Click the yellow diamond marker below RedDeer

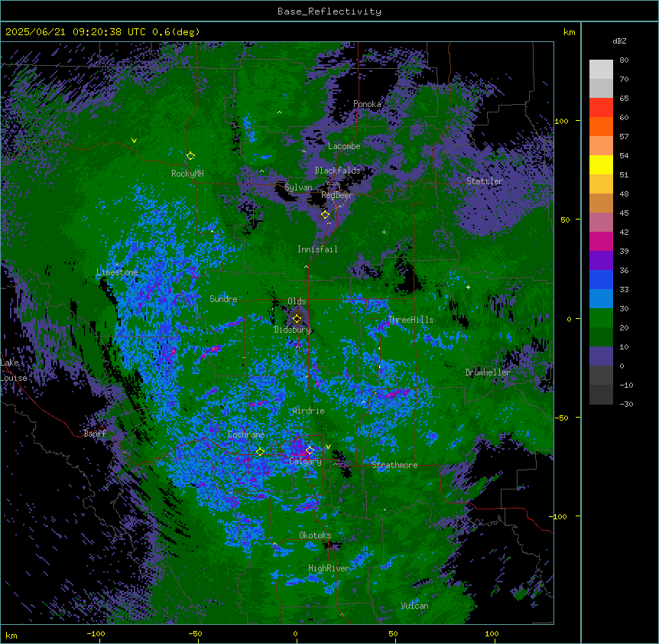point(325,215)
